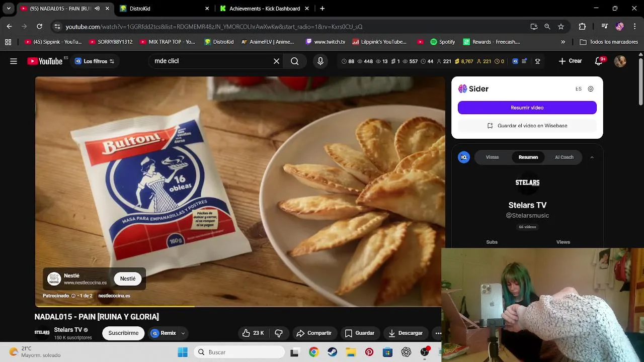Open more actions ellipsis under the video
This screenshot has width=644, height=362.
pos(438,333)
